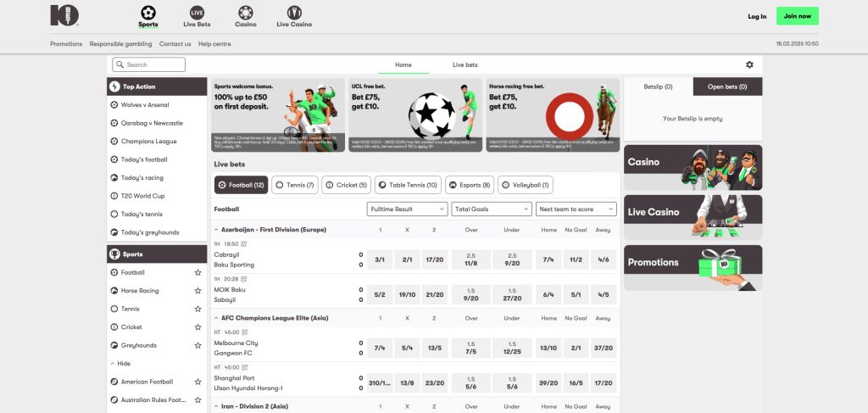Click cricket icon beside T20 World Cup
Image resolution: width=868 pixels, height=413 pixels.
point(114,196)
